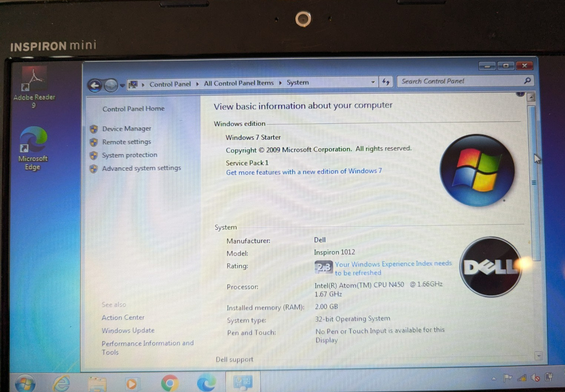The width and height of the screenshot is (565, 392).
Task: Click the Dell support section heading
Action: pos(234,359)
